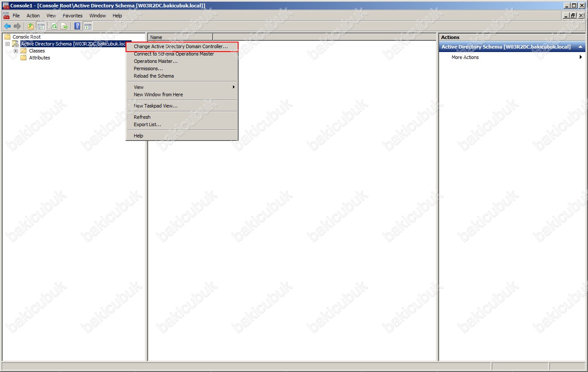The height and width of the screenshot is (372, 588).
Task: Select Active Directory Schema tree label
Action: (74, 44)
